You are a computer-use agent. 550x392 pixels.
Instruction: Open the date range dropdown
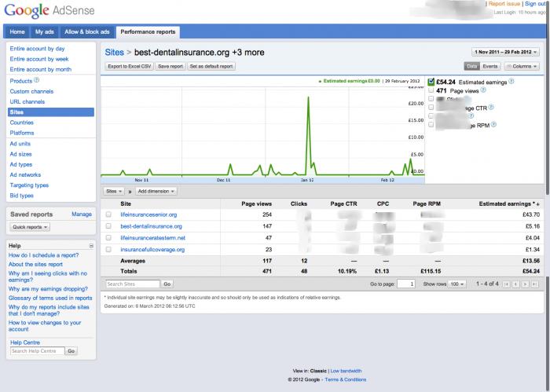click(505, 52)
